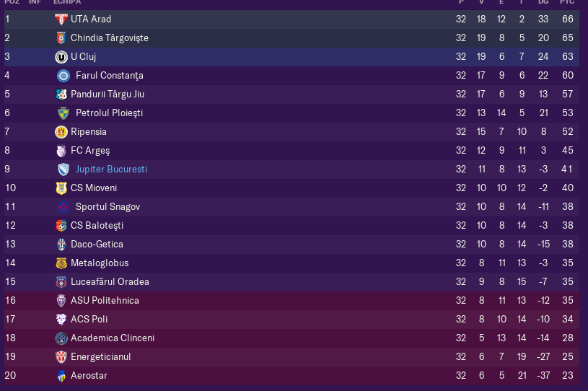Click the Jupiter Bucuresti shield icon

(x=63, y=170)
